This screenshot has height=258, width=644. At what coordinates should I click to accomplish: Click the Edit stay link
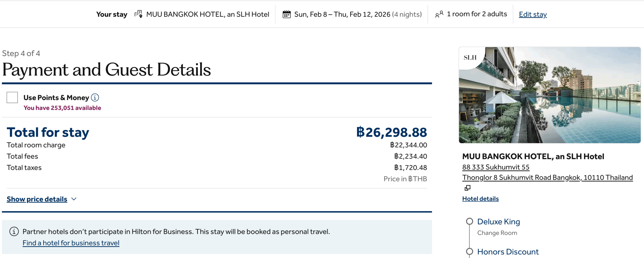(x=533, y=14)
